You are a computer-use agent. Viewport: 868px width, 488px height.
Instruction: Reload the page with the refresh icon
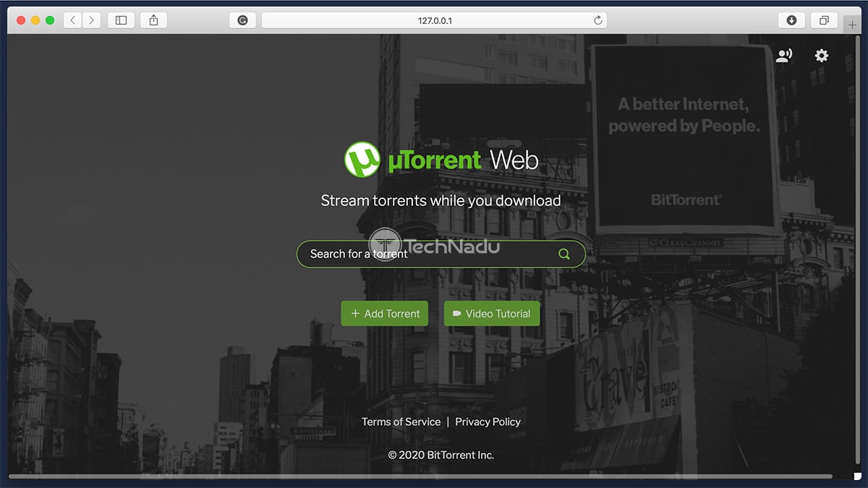click(597, 20)
